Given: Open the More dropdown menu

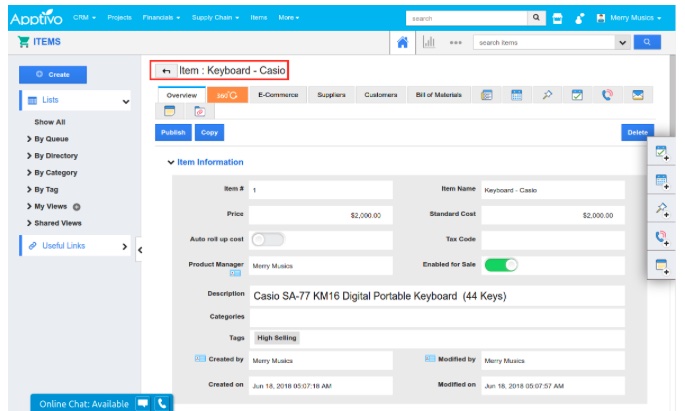Looking at the screenshot, I should pos(289,17).
